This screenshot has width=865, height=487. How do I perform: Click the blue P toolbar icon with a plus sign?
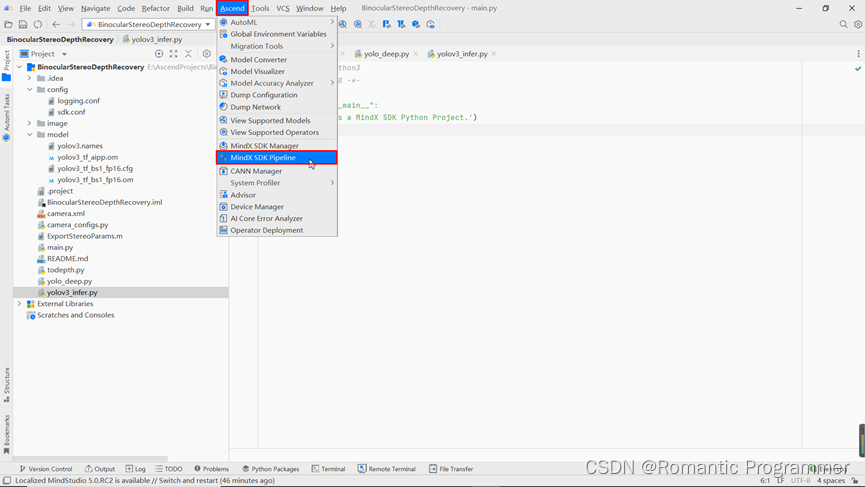tap(386, 24)
